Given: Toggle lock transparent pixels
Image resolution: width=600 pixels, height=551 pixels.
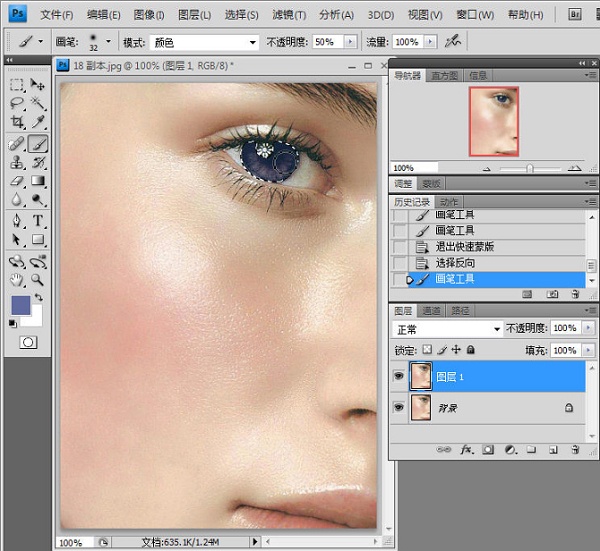Looking at the screenshot, I should pos(427,349).
